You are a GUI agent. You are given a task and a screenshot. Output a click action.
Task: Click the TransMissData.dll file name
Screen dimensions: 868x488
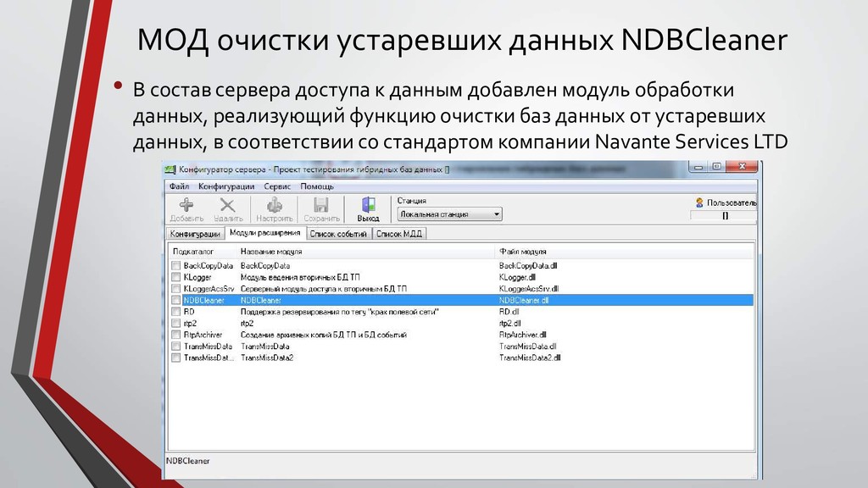(527, 347)
